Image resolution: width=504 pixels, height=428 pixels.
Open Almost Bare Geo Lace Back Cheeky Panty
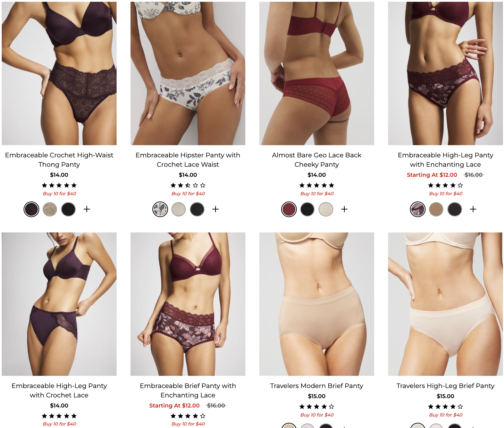317,160
